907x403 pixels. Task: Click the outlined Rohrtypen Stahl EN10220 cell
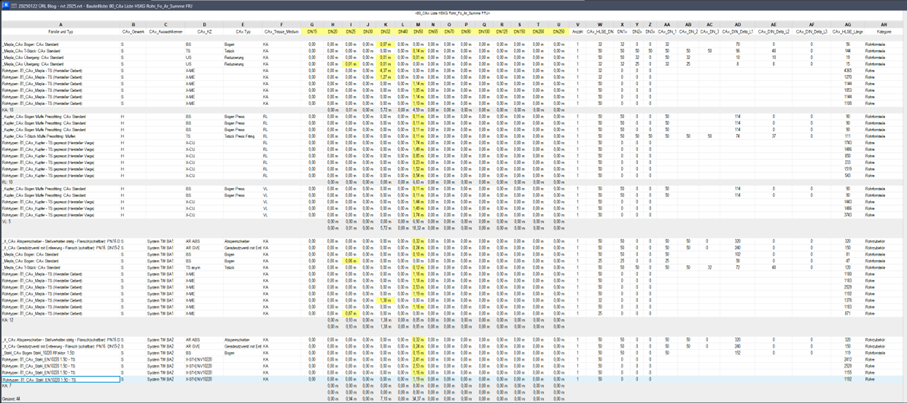point(60,380)
